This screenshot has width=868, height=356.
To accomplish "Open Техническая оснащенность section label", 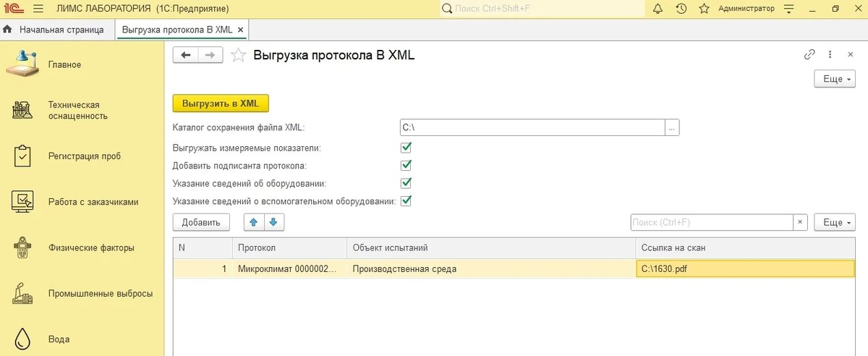I will click(78, 110).
